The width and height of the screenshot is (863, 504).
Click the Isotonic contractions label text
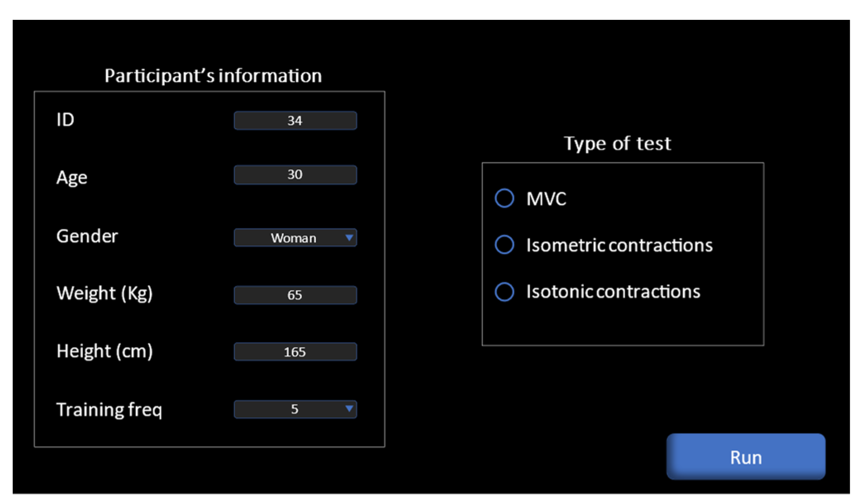[613, 292]
